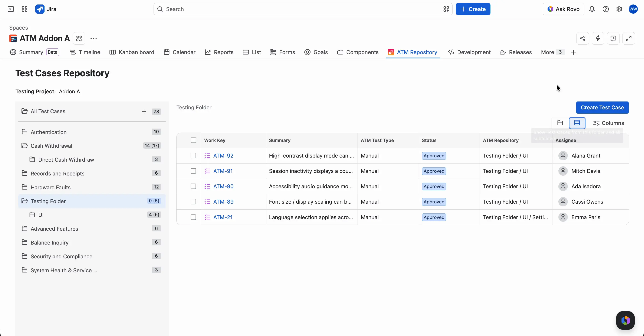Enter fullscreen with the expand icon

[629, 38]
